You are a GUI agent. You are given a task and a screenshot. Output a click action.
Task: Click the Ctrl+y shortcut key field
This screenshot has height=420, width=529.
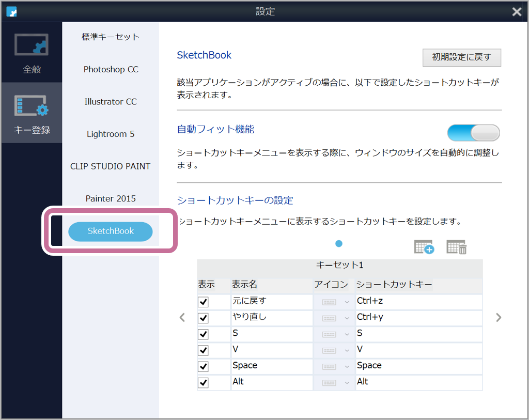click(x=419, y=318)
